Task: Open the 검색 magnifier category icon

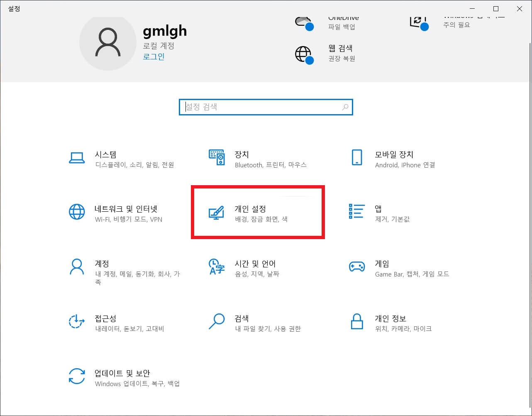Action: coord(217,322)
